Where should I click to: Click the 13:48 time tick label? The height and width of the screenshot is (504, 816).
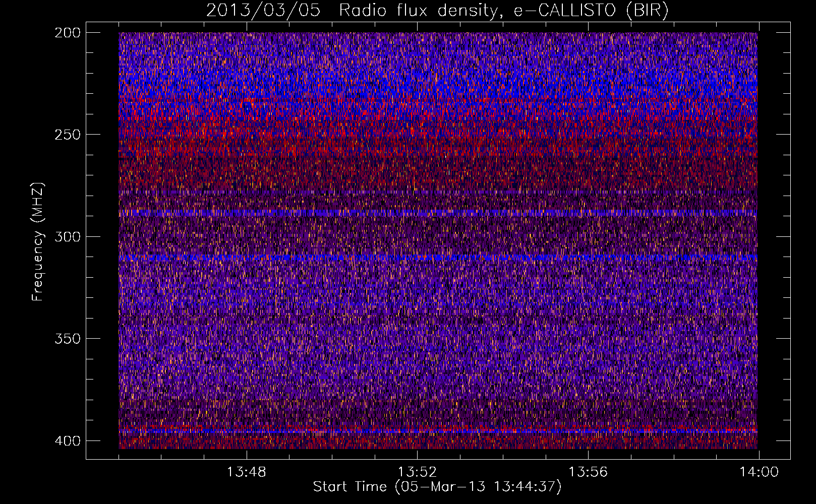(x=246, y=472)
